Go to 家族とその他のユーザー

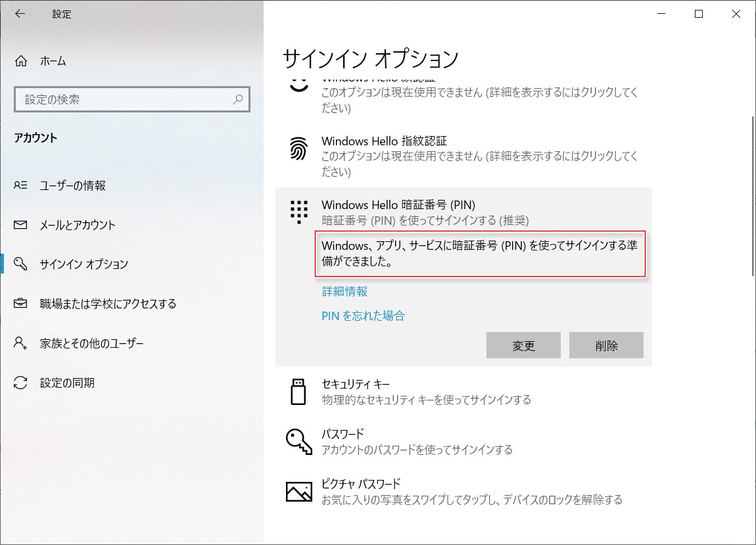pos(91,343)
